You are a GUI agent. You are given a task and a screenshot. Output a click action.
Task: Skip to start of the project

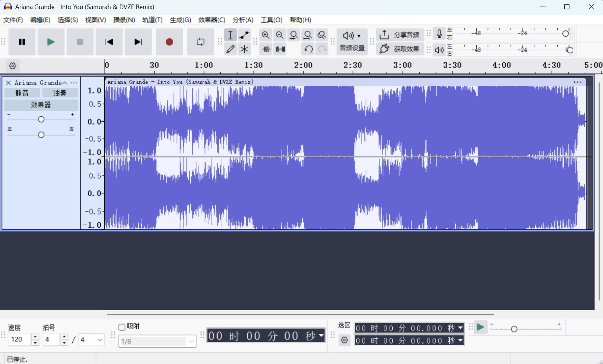tap(109, 42)
